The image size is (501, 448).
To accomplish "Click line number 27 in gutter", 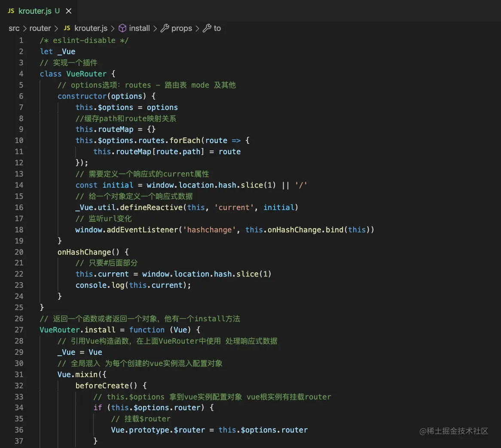I will 19,330.
